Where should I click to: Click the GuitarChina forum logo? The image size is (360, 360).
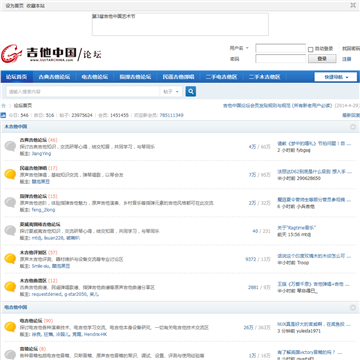coord(51,54)
